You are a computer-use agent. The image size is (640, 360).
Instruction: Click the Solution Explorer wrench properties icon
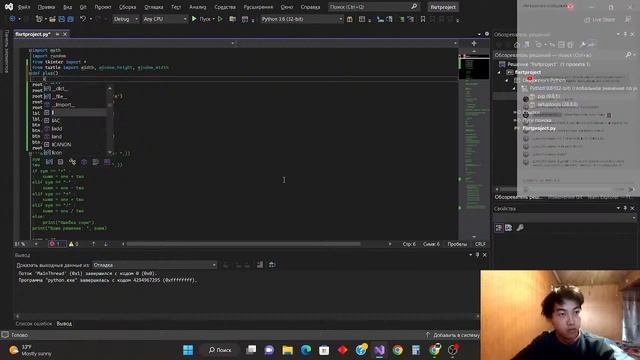pyautogui.click(x=582, y=45)
